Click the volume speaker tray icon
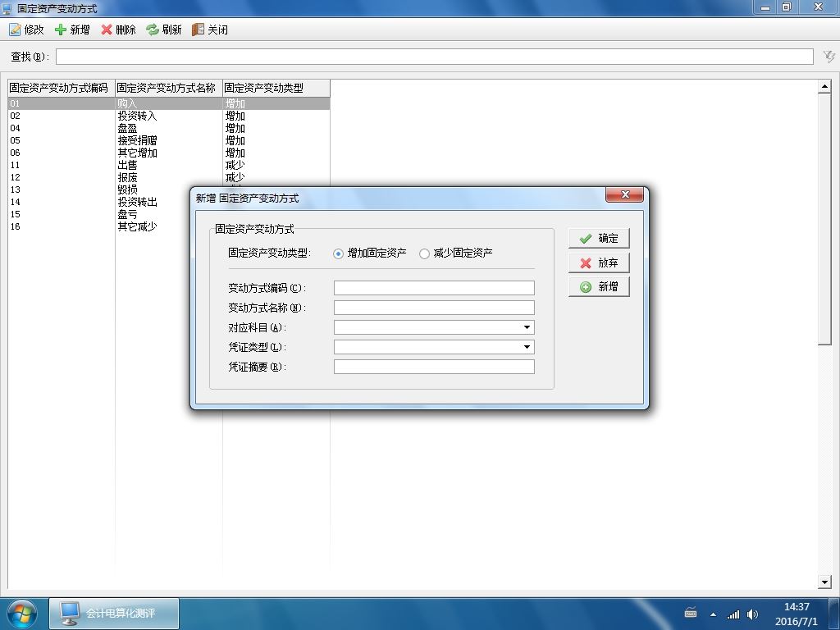Screen dimensions: 840x630 click(x=753, y=614)
